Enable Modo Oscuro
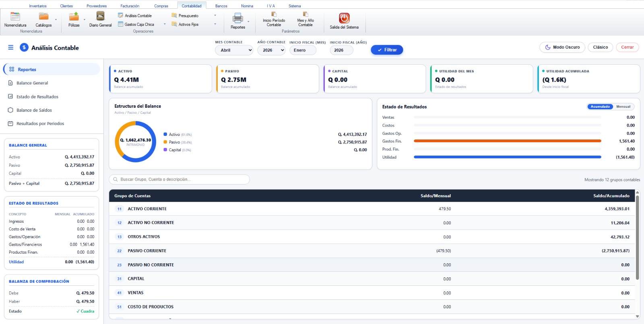644x324 pixels. (562, 47)
